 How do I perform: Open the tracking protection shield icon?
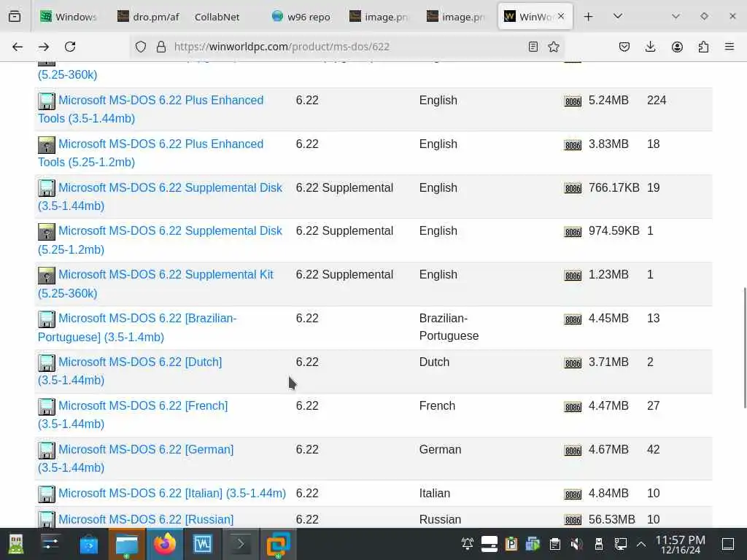pyautogui.click(x=141, y=47)
